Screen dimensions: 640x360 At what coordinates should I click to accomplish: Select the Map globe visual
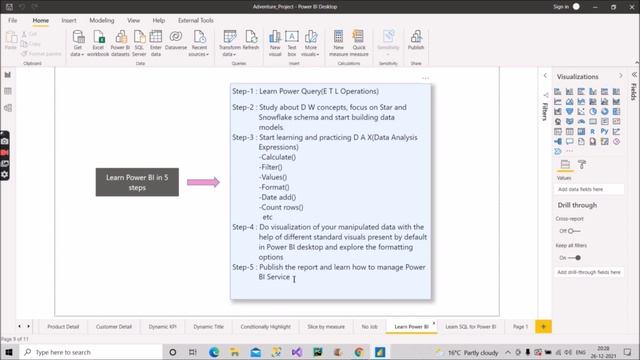(558, 122)
